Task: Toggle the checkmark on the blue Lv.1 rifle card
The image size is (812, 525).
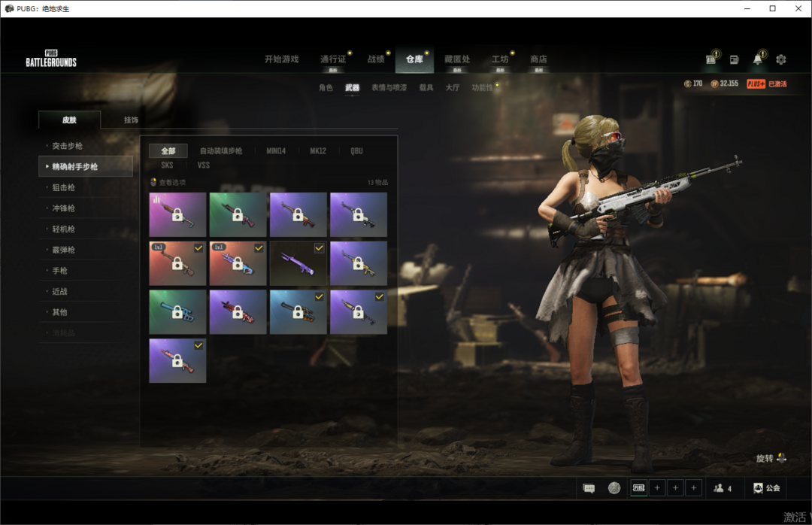Action: click(x=259, y=248)
